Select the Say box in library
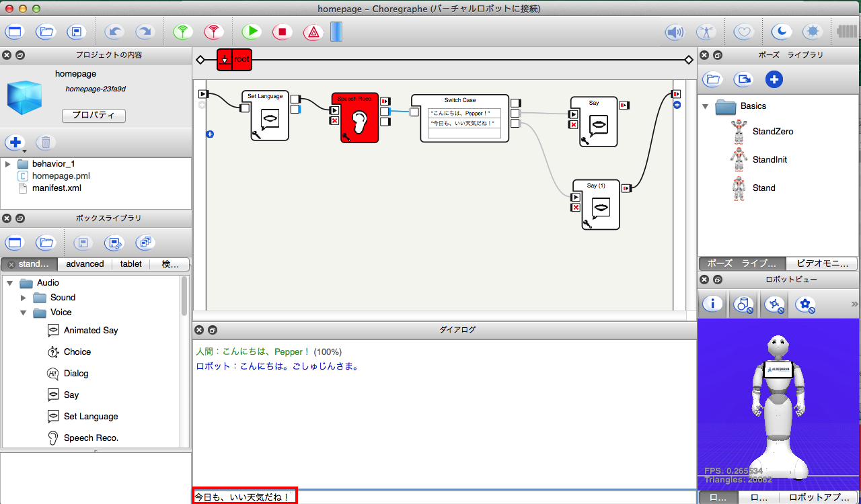This screenshot has height=504, width=861. (x=63, y=395)
